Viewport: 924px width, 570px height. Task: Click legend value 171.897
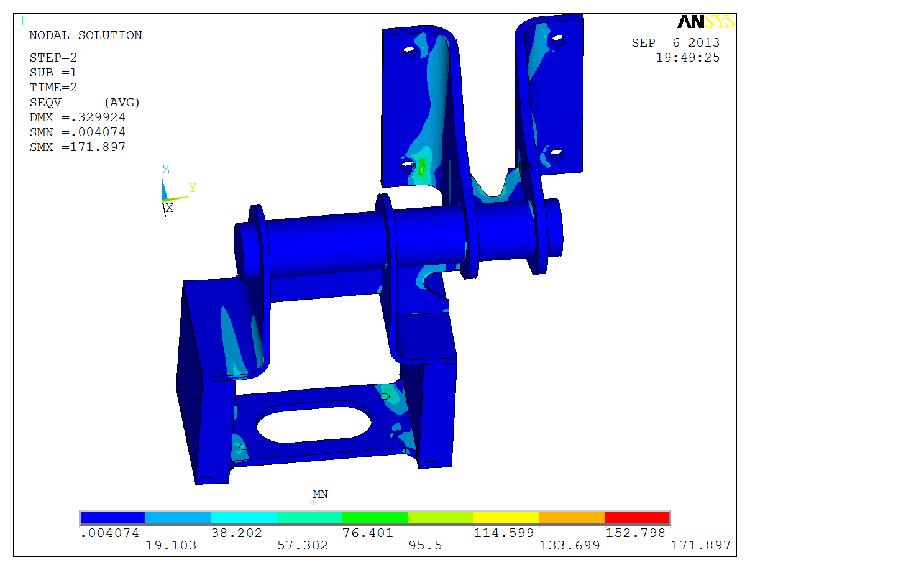tap(701, 546)
